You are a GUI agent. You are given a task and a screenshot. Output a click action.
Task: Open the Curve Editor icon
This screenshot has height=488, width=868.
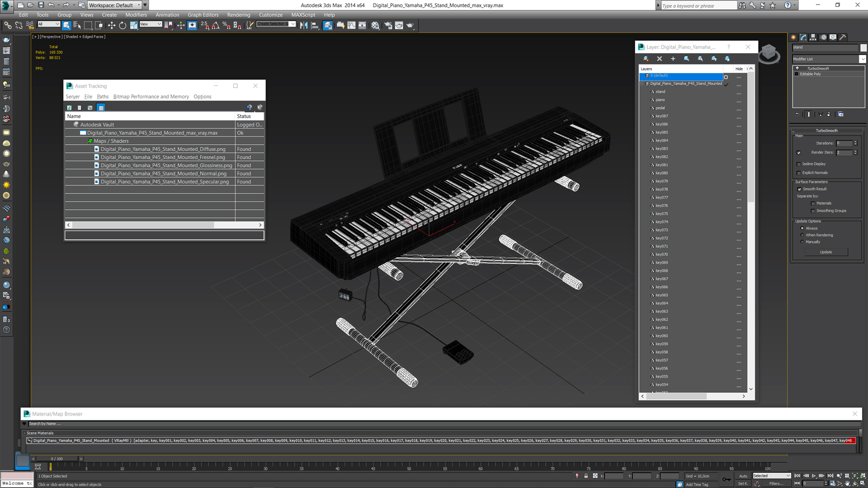tap(351, 25)
